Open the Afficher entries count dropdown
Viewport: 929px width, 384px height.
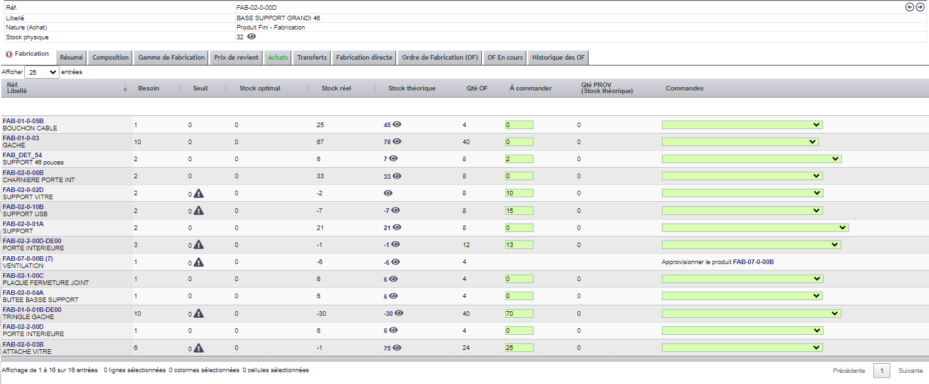42,72
